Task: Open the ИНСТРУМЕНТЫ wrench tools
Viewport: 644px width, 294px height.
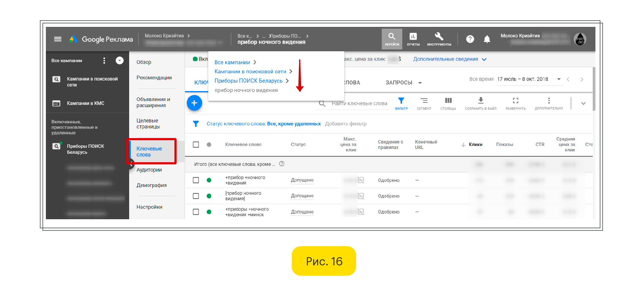Action: [x=439, y=39]
